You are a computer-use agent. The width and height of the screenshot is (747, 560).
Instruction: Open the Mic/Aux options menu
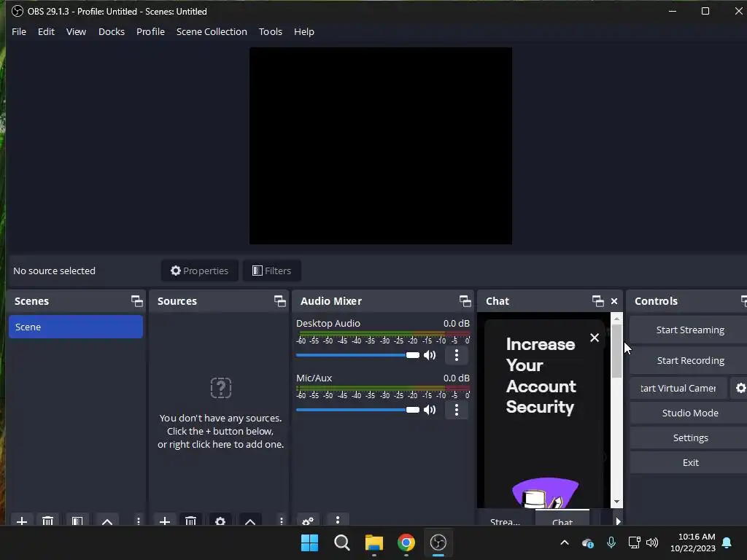pyautogui.click(x=457, y=410)
